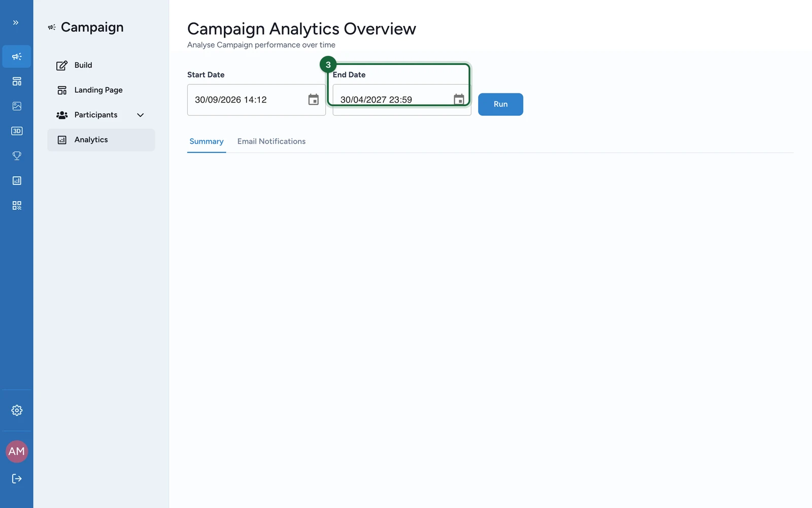Screen dimensions: 812x508
Task: Open the chart reports icon in rail
Action: pyautogui.click(x=17, y=181)
